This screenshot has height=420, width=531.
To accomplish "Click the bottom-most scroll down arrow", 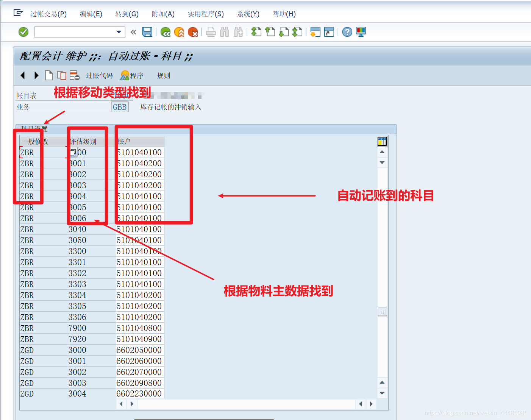I will [x=382, y=393].
